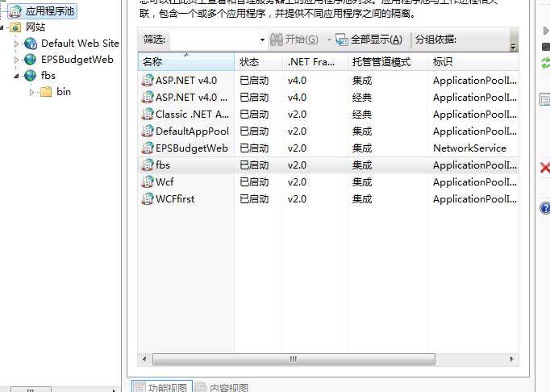Click the EPSBudgetWeb application pool icon

(148, 148)
